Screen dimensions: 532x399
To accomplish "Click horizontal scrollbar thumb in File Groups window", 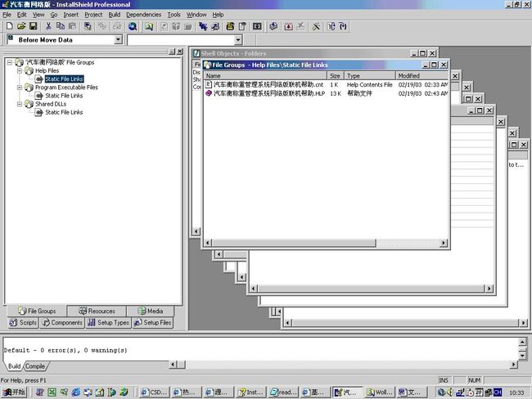I will tap(294, 243).
